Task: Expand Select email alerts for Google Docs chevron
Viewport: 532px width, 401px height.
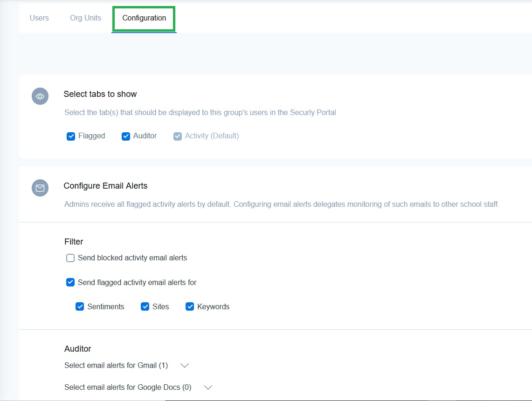Action: tap(208, 387)
